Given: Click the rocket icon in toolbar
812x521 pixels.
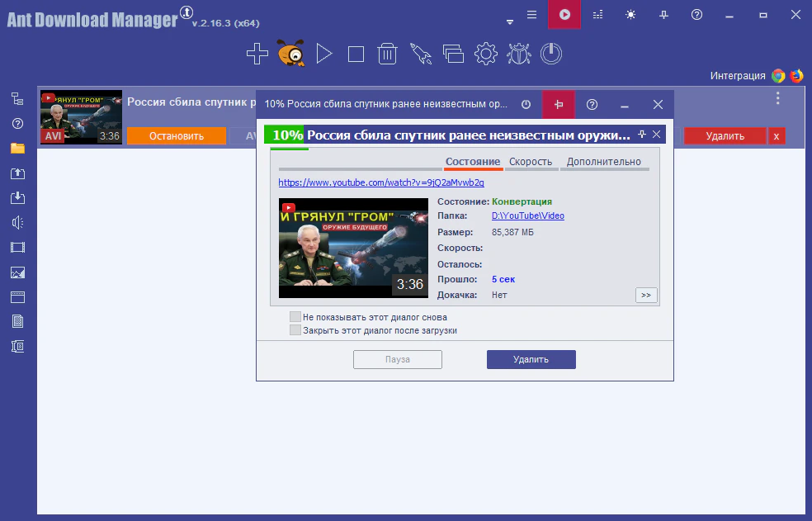Looking at the screenshot, I should click(421, 54).
